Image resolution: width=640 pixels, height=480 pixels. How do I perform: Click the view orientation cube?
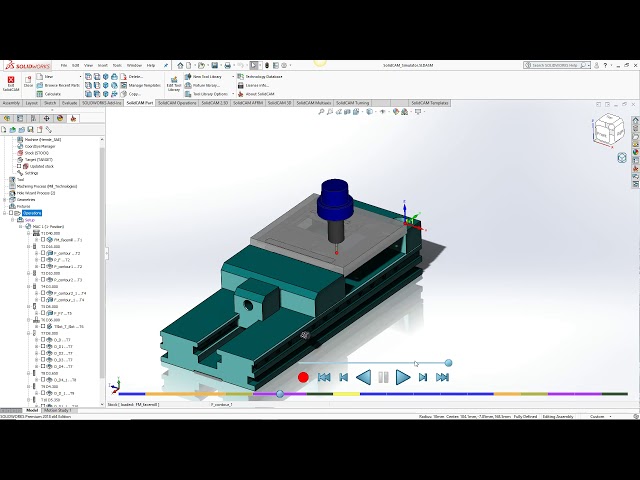click(608, 129)
